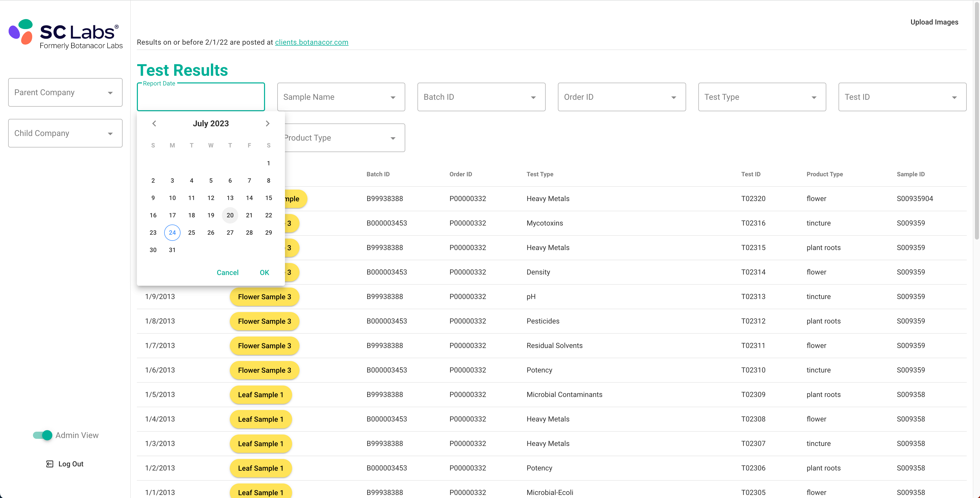Click Upload Images in the header
980x498 pixels.
pos(934,22)
